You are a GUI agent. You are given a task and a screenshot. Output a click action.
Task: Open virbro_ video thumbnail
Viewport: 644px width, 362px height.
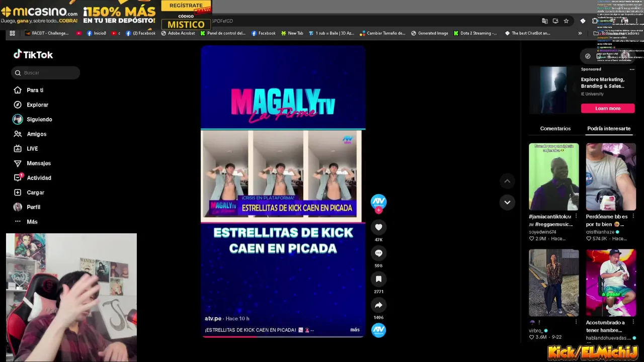[x=553, y=283]
